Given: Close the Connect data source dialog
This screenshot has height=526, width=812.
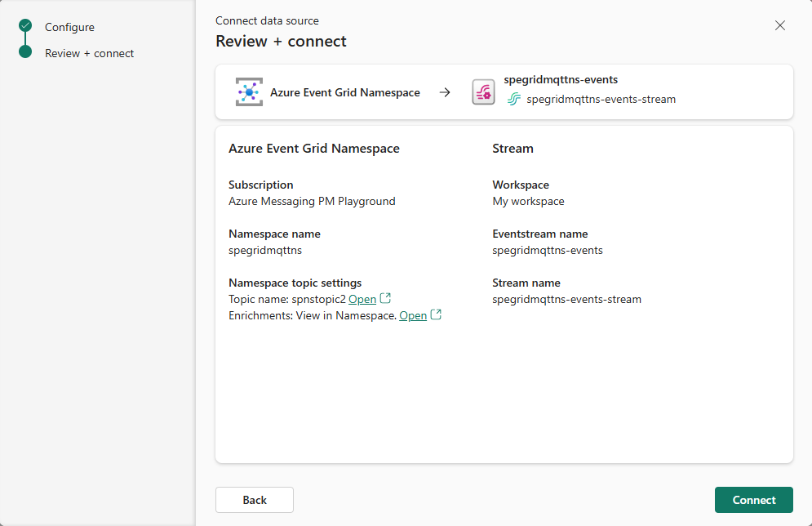Looking at the screenshot, I should pyautogui.click(x=780, y=25).
